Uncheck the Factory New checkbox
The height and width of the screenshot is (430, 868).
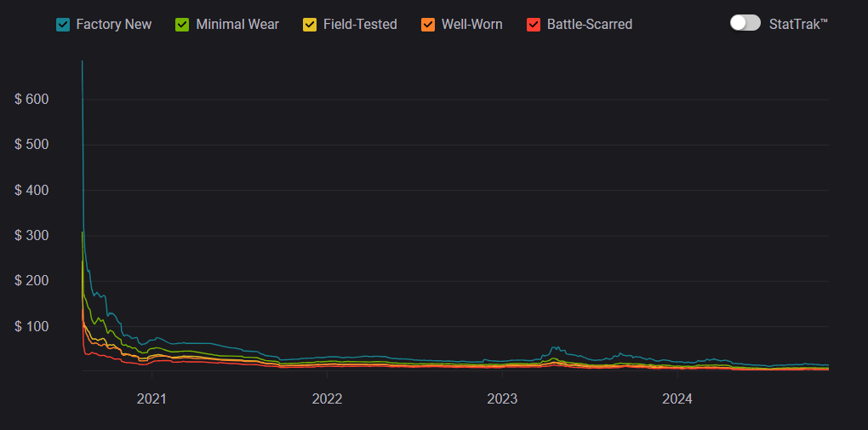pos(63,25)
